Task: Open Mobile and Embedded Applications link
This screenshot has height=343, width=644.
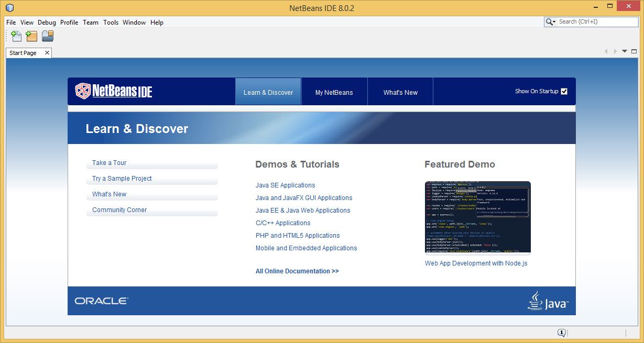Action: tap(306, 248)
